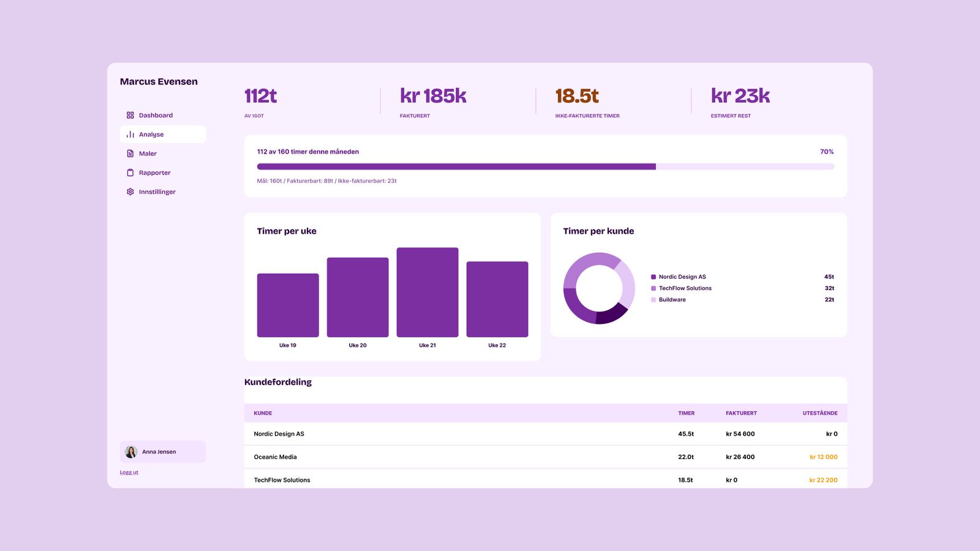Click the 18.5t ikke-fakturerte timer stat
980x551 pixels.
coord(577,96)
